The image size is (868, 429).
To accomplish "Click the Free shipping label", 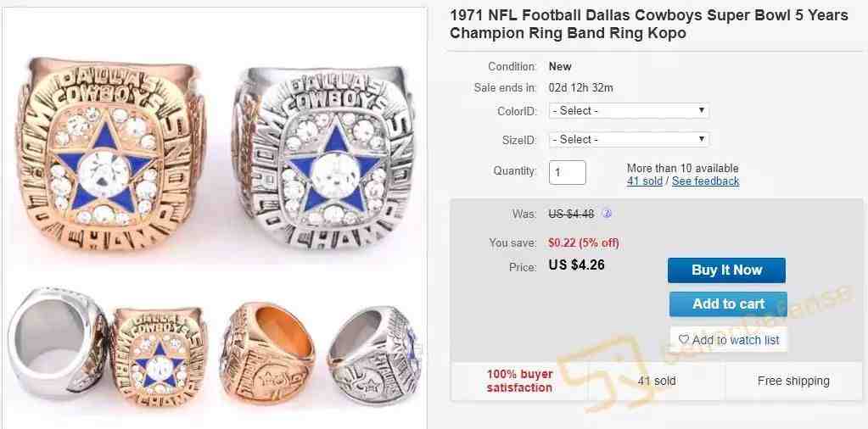I will pos(793,381).
